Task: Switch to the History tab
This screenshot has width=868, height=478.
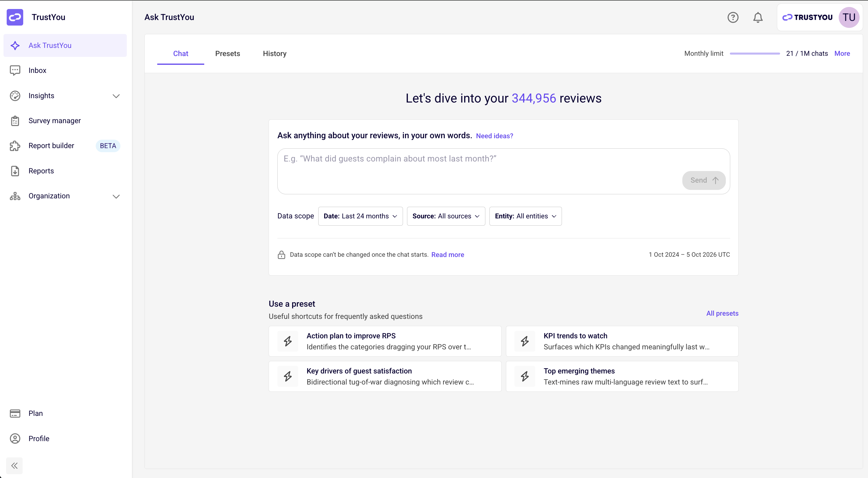Action: coord(275,54)
